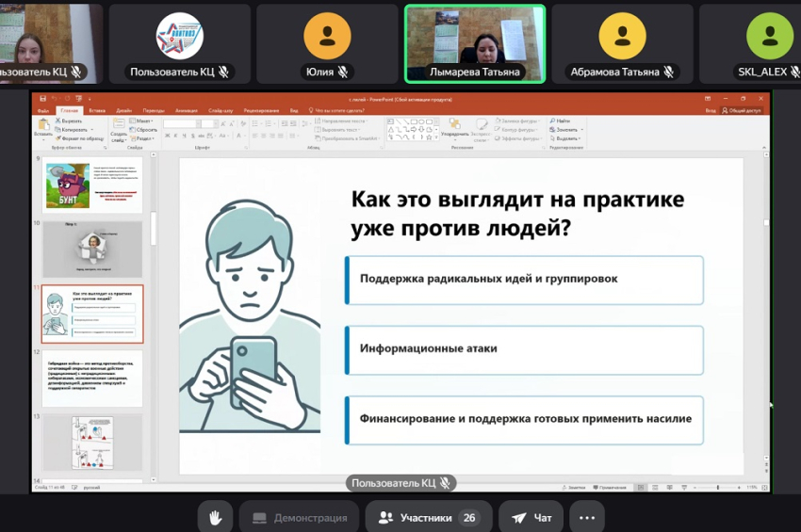Click the save icon in PowerPoint title bar
This screenshot has height=532, width=801.
(x=43, y=99)
